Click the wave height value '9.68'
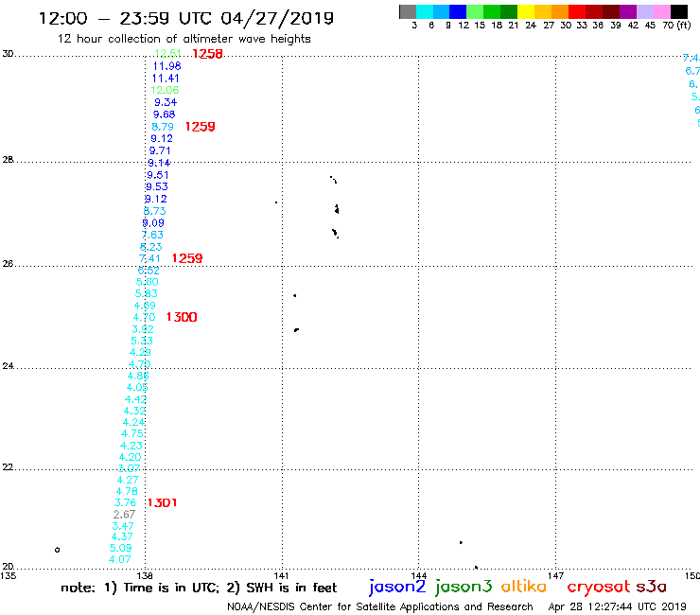700x615 pixels. click(x=165, y=114)
